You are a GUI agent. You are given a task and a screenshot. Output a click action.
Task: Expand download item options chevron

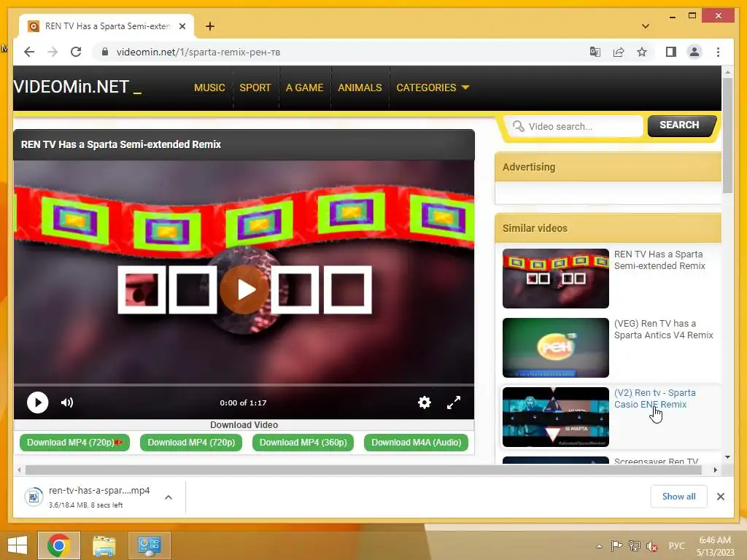tap(169, 497)
